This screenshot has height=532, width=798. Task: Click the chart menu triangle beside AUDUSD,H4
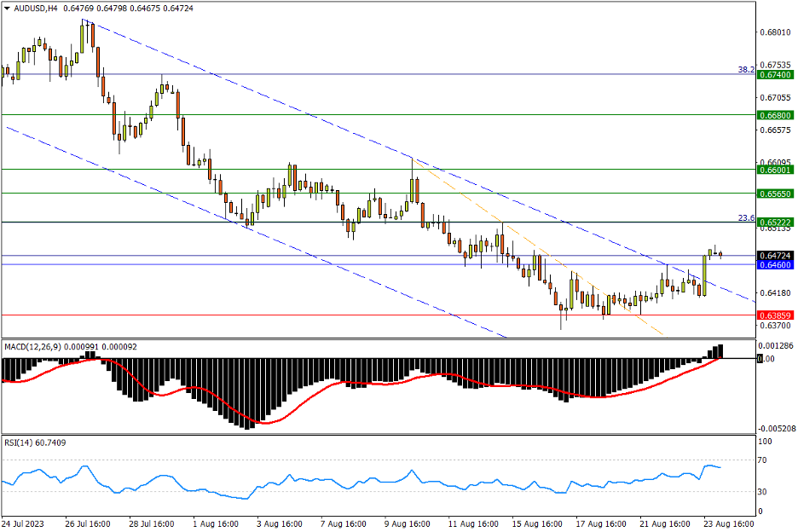[8, 8]
